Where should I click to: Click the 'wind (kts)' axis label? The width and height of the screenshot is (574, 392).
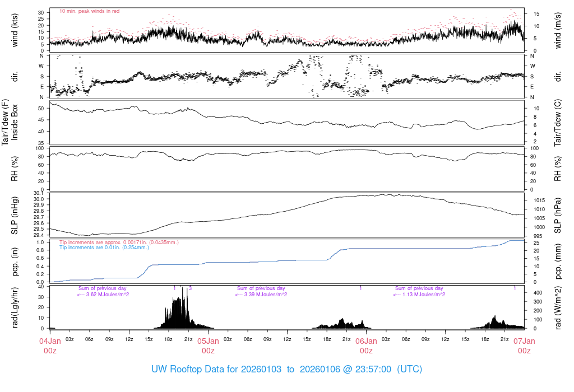[15, 30]
